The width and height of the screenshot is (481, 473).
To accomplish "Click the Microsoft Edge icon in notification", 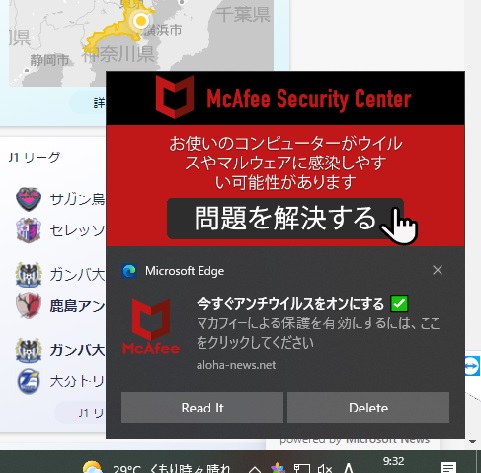I will (x=129, y=271).
